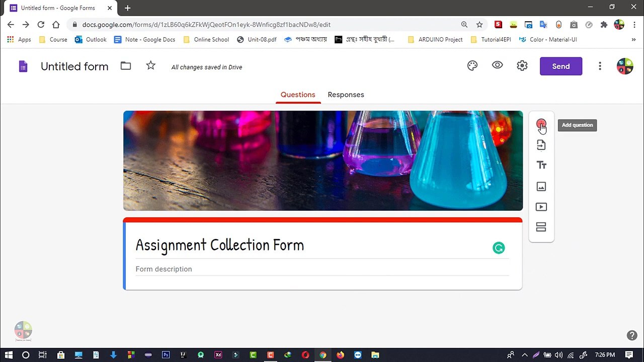The width and height of the screenshot is (644, 362).
Task: Open the Help question-mark button
Action: coord(632,335)
